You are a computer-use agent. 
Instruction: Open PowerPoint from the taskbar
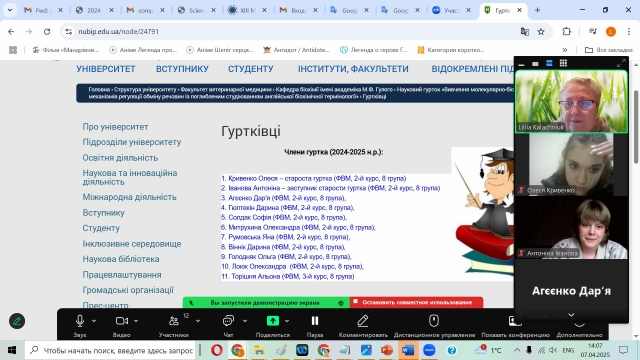(x=387, y=350)
